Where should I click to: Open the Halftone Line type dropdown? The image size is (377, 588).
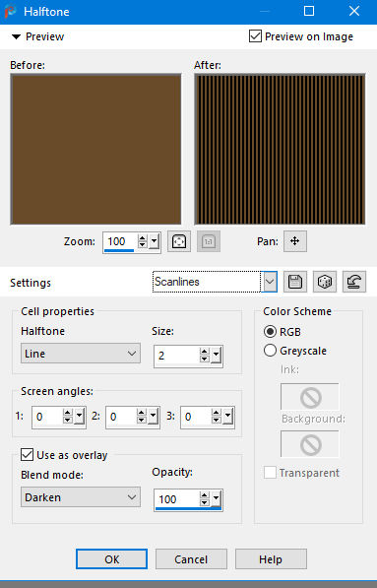coord(81,354)
